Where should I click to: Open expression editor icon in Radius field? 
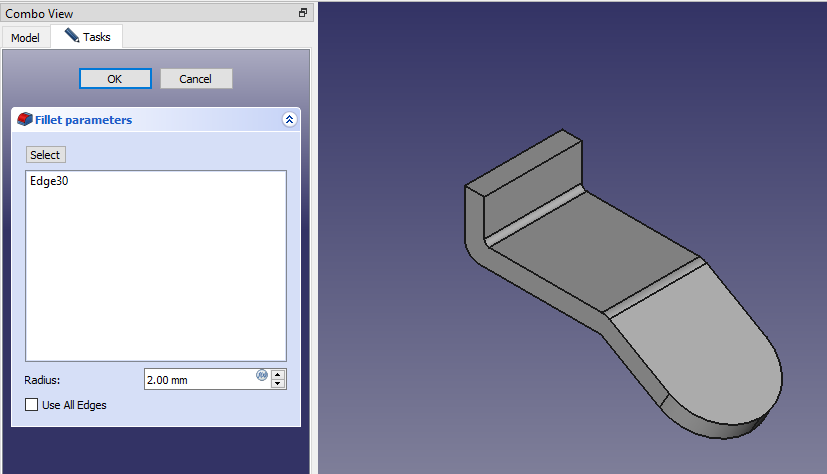point(262,375)
